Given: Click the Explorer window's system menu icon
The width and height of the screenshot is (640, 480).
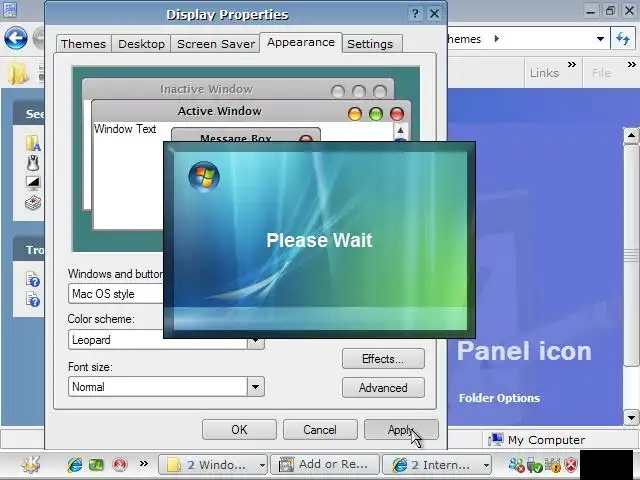Looking at the screenshot, I should [x=9, y=9].
